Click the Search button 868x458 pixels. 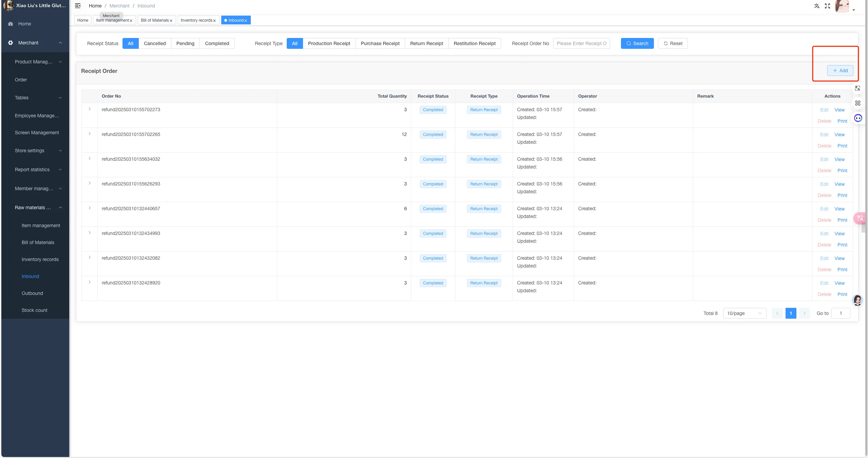637,43
